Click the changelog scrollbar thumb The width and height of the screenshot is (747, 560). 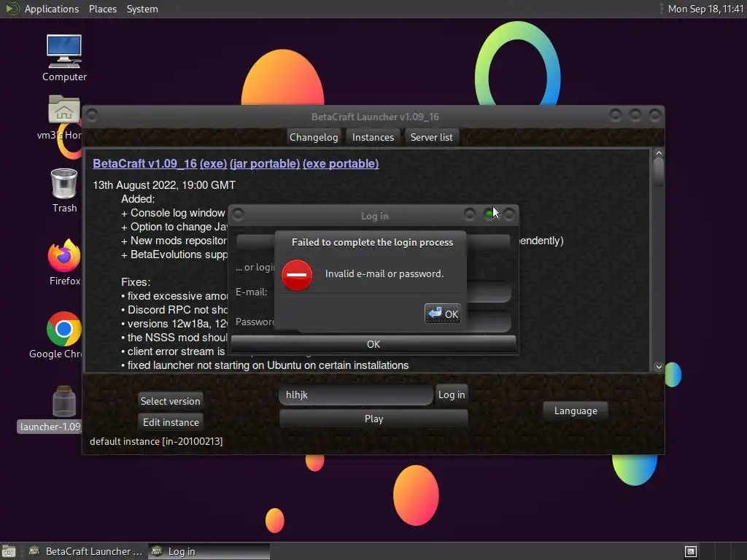pyautogui.click(x=659, y=171)
